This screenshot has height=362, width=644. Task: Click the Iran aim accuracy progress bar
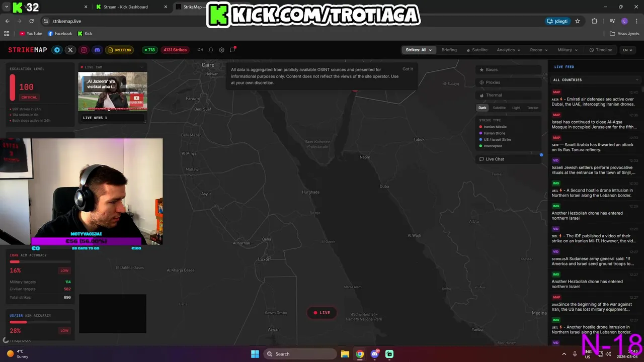coord(40,262)
